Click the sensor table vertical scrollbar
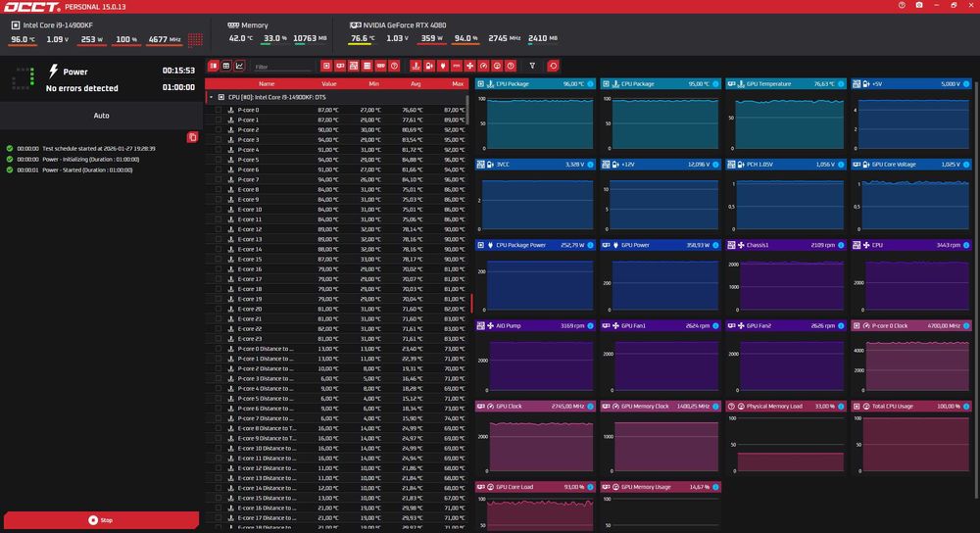 click(x=466, y=110)
